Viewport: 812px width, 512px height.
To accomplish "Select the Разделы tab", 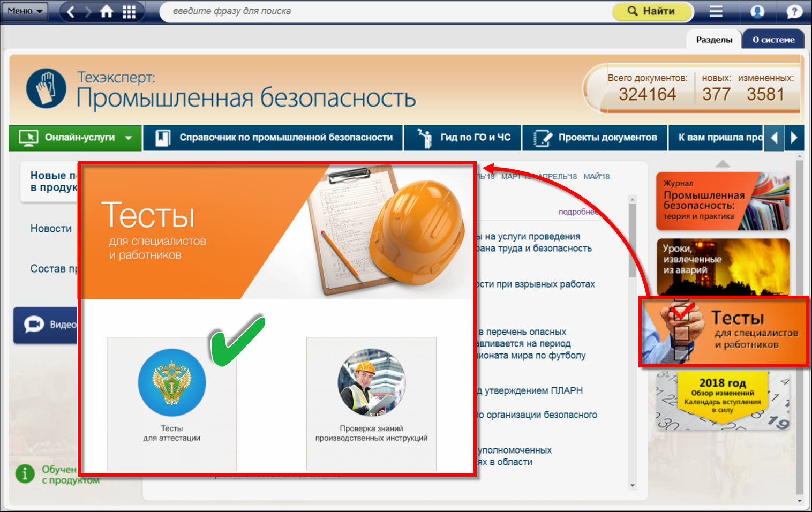I will [714, 40].
